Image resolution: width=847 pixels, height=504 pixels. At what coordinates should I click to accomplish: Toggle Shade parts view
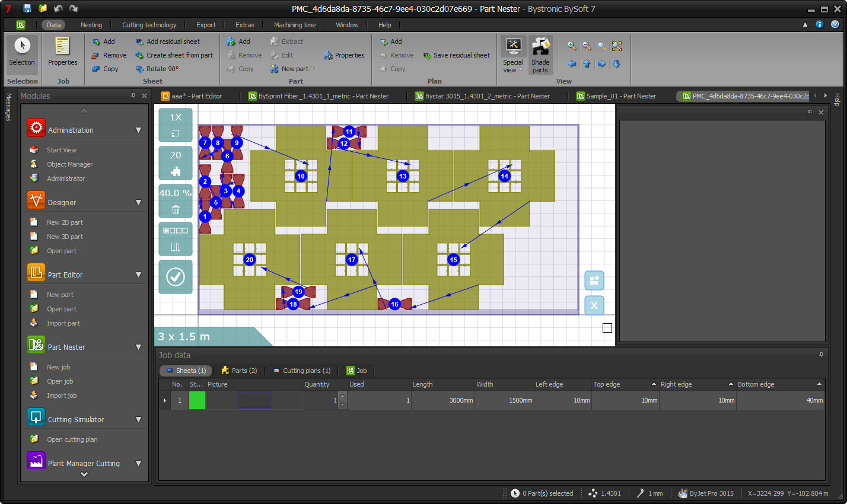(540, 55)
